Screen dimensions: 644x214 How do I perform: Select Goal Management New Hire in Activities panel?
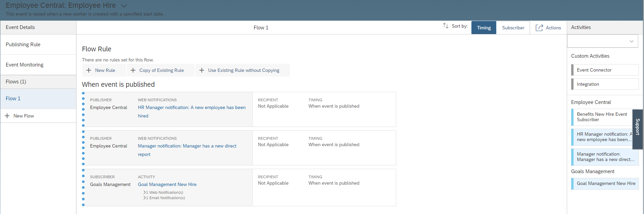(605, 184)
